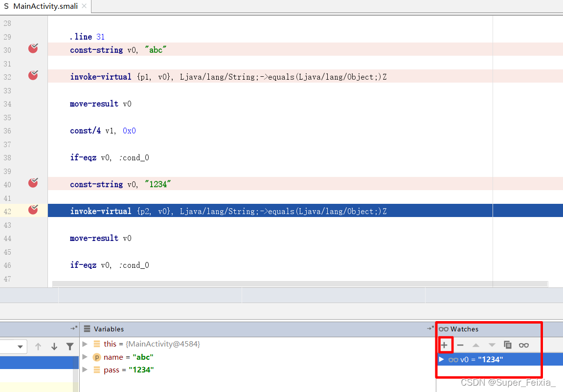Image resolution: width=563 pixels, height=392 pixels.
Task: Toggle the breakpoint on line 40
Action: coord(33,182)
